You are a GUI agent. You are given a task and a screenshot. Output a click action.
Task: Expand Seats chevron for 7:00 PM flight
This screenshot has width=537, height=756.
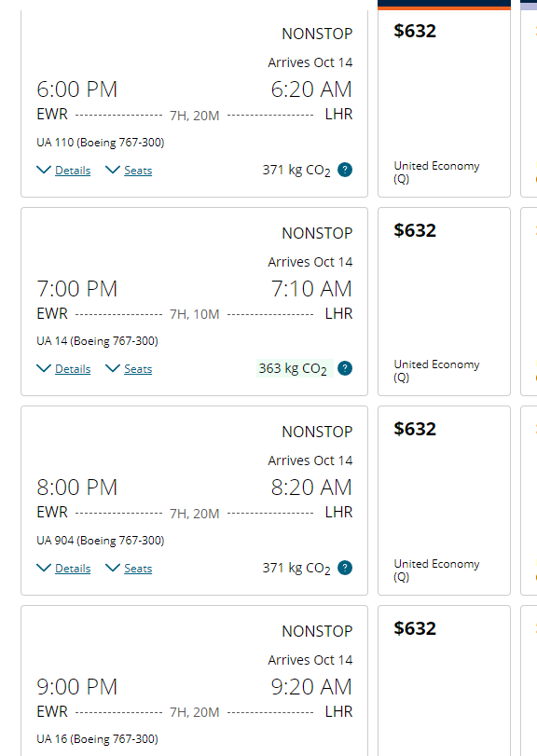click(113, 368)
